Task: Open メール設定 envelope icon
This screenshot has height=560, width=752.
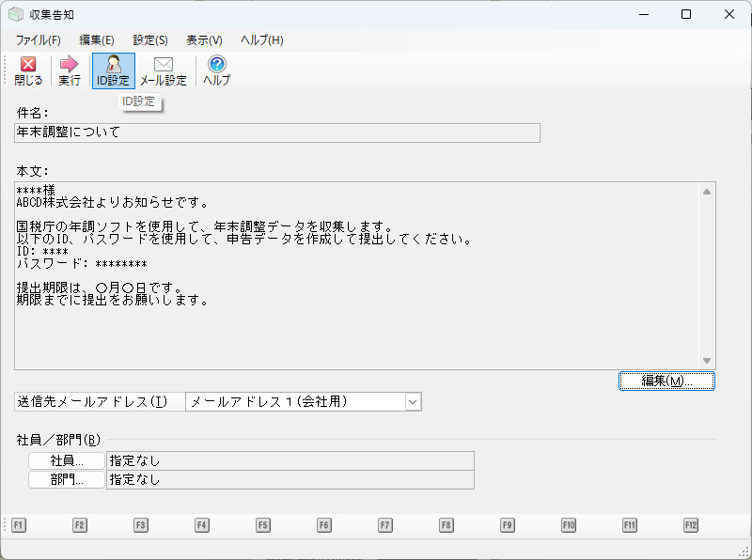Action: click(164, 70)
